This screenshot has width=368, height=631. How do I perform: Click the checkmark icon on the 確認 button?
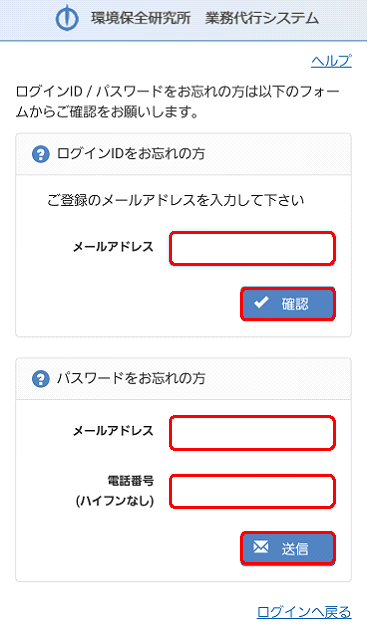pos(261,302)
